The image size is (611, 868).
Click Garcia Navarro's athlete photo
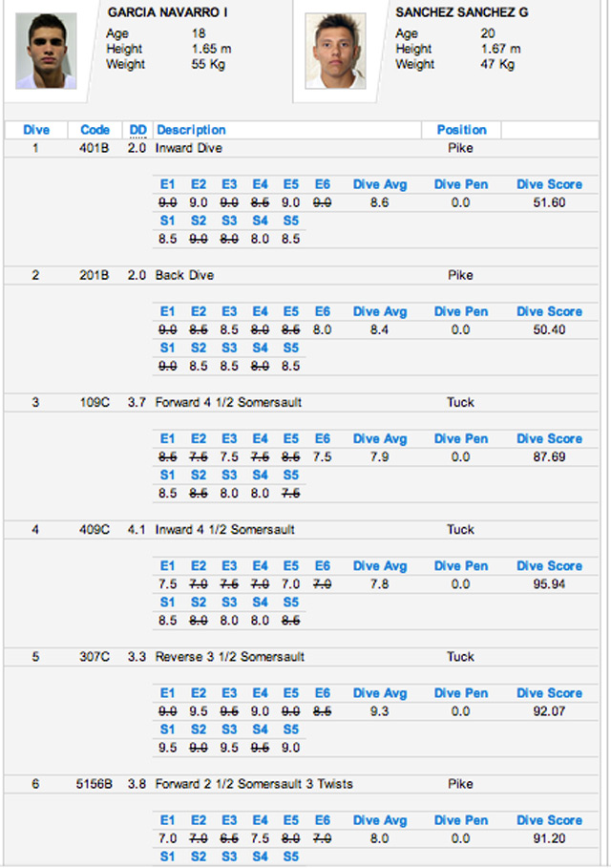(46, 51)
